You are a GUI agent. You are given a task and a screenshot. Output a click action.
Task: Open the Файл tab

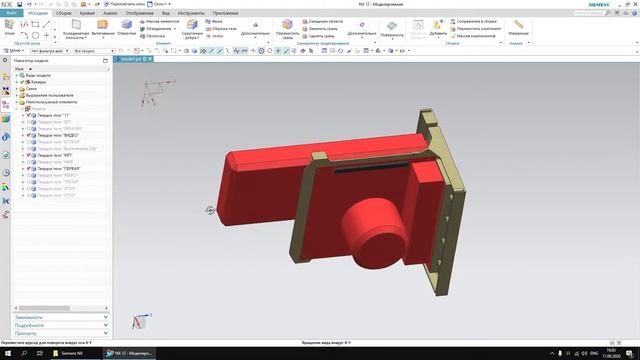point(11,13)
